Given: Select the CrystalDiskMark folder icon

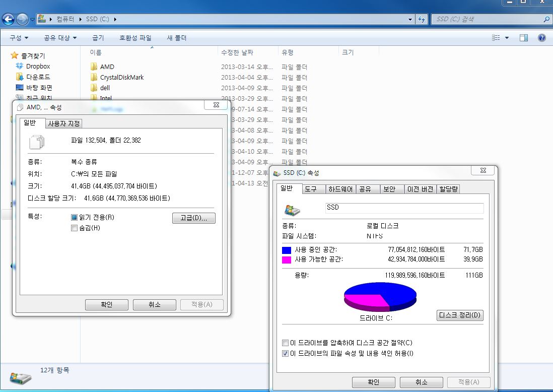Looking at the screenshot, I should (x=94, y=77).
